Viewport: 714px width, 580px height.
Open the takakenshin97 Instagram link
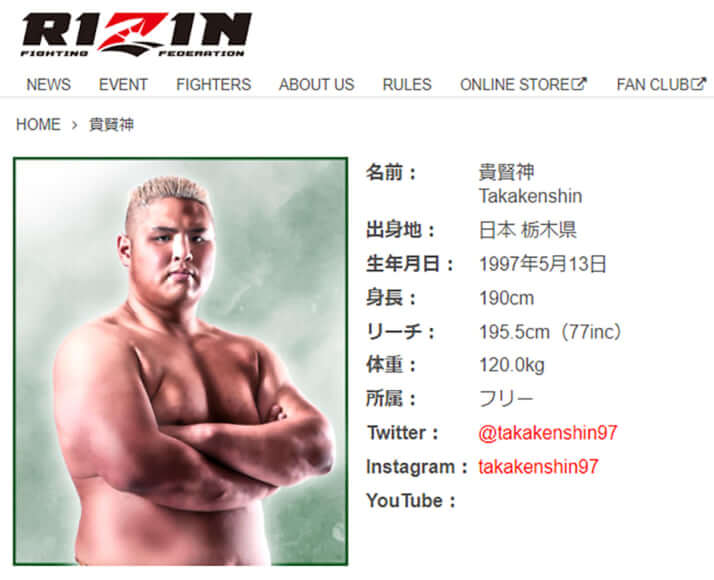pos(538,466)
